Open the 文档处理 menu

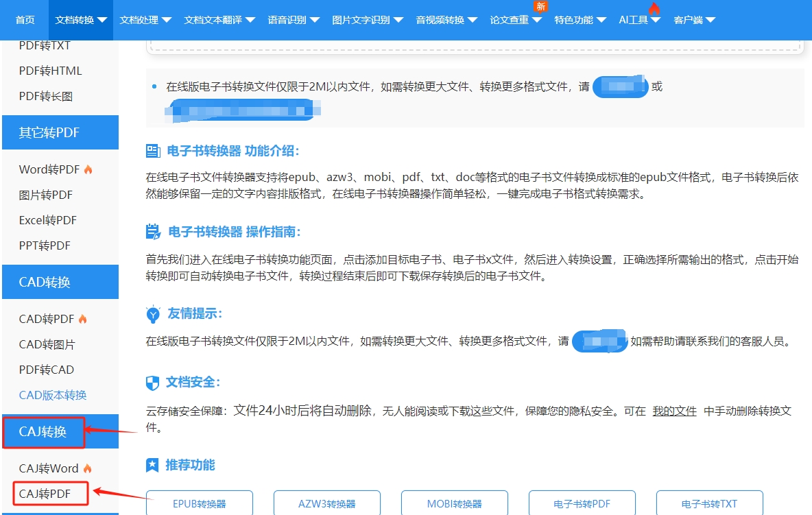click(x=139, y=20)
